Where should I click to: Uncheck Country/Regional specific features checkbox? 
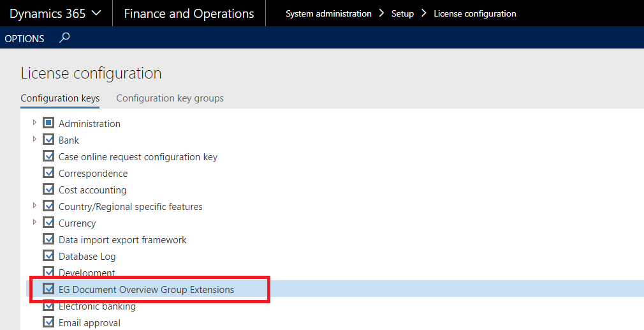coord(48,206)
